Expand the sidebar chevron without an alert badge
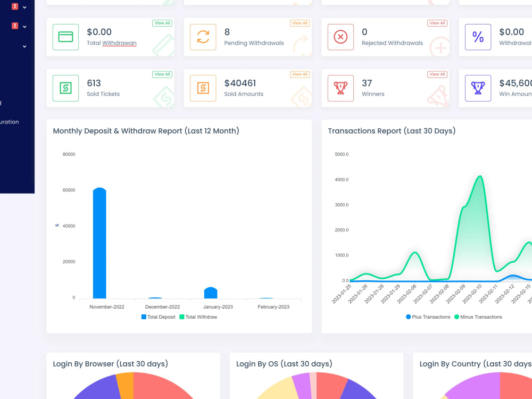The image size is (532, 399). click(24, 46)
